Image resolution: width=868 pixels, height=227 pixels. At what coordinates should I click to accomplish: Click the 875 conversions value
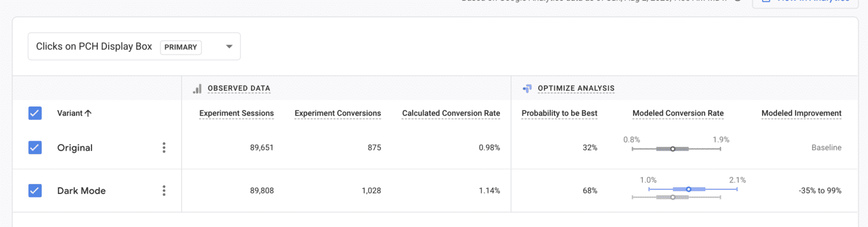tap(374, 148)
